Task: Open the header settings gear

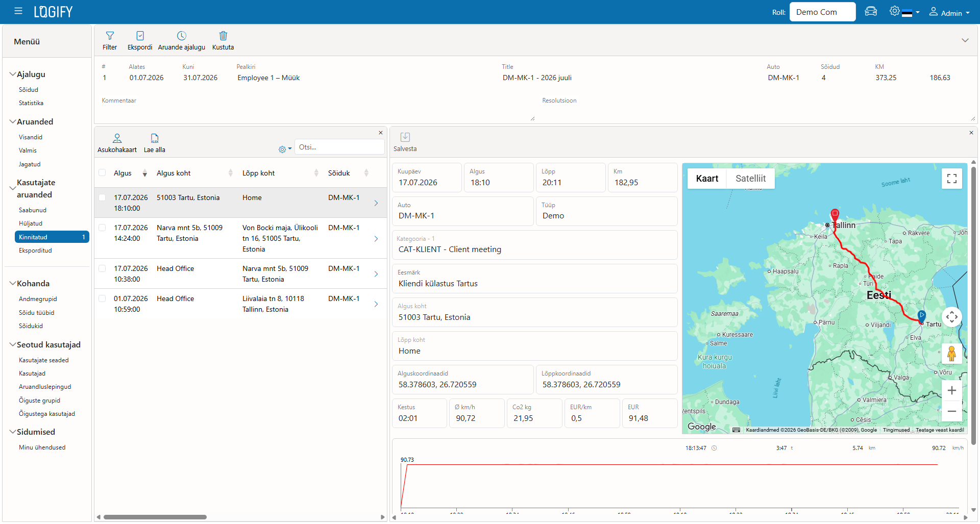Action: 894,11
